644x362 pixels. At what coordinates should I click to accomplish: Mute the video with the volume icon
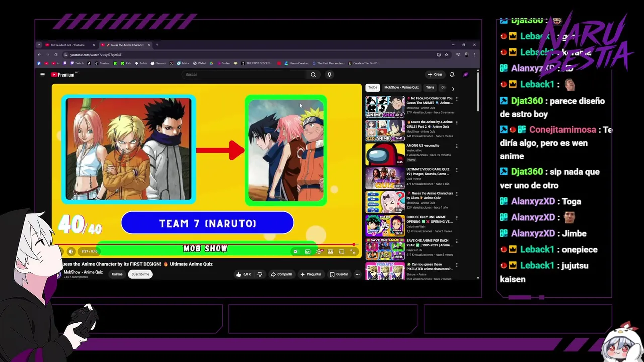pyautogui.click(x=71, y=251)
